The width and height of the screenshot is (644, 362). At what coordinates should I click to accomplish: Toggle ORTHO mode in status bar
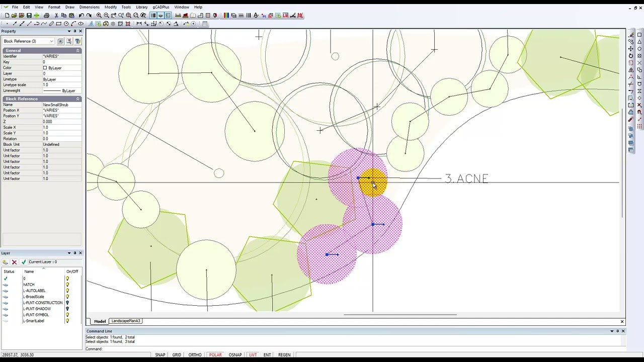pos(195,355)
